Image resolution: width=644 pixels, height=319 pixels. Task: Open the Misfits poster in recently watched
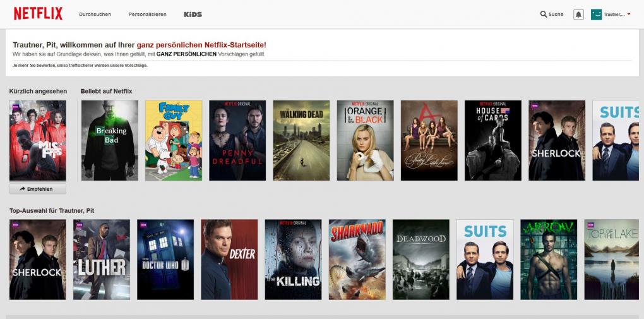click(x=37, y=141)
